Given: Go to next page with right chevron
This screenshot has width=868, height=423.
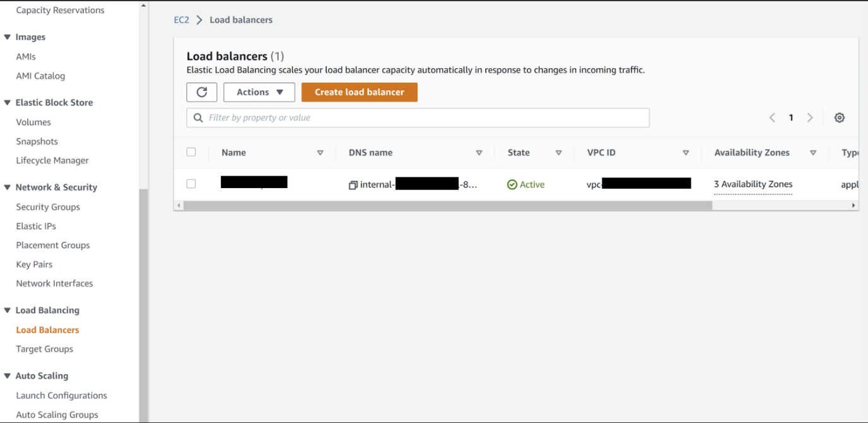Looking at the screenshot, I should pyautogui.click(x=810, y=118).
